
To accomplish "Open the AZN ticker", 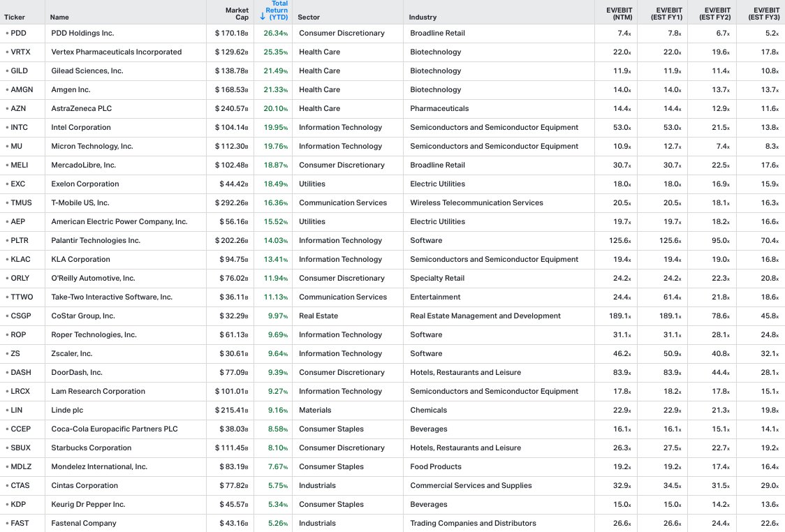I will pyautogui.click(x=19, y=109).
